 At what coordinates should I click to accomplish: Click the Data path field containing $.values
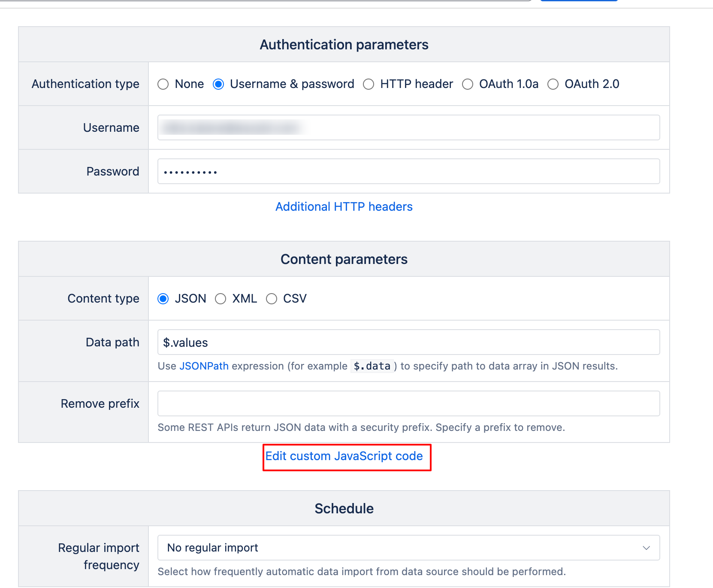(x=408, y=342)
